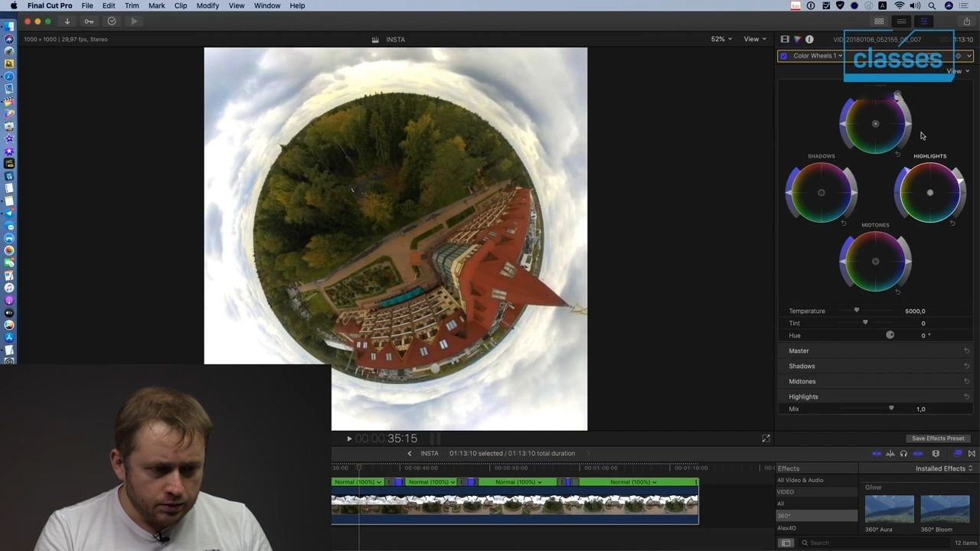The width and height of the screenshot is (980, 551).
Task: Open the Keyword Editor key button
Action: point(89,21)
